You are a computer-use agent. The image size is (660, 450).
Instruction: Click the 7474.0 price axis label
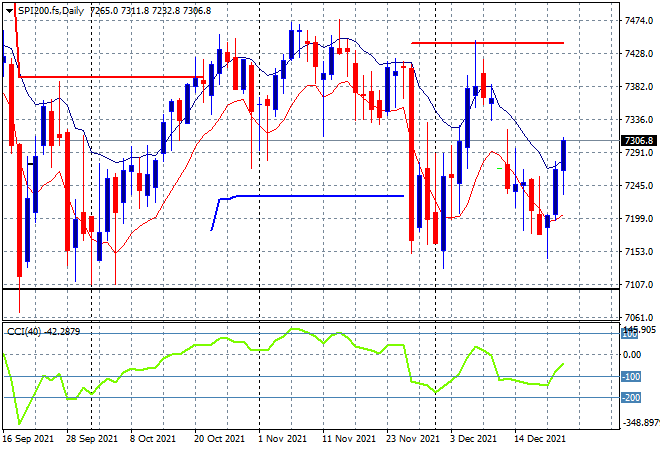coord(639,21)
